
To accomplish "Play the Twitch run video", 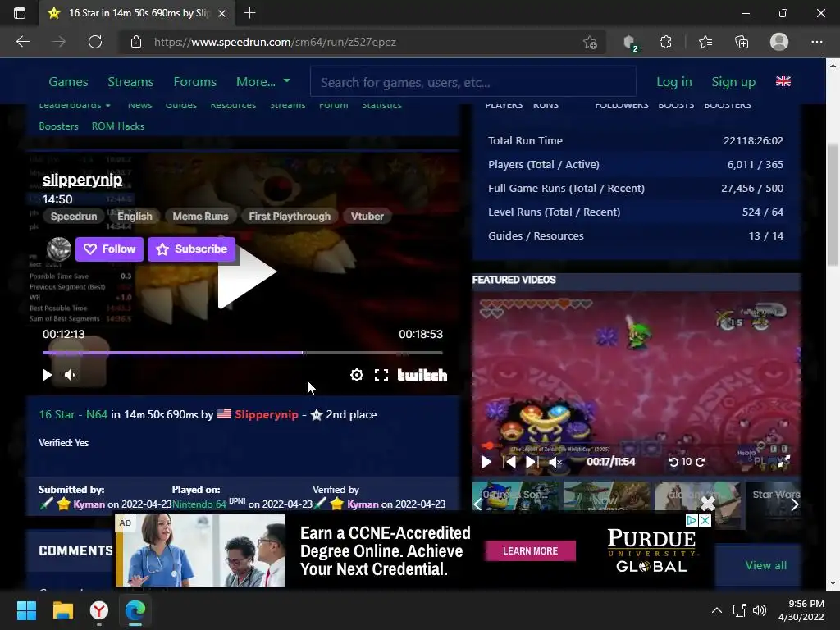I will coord(47,375).
